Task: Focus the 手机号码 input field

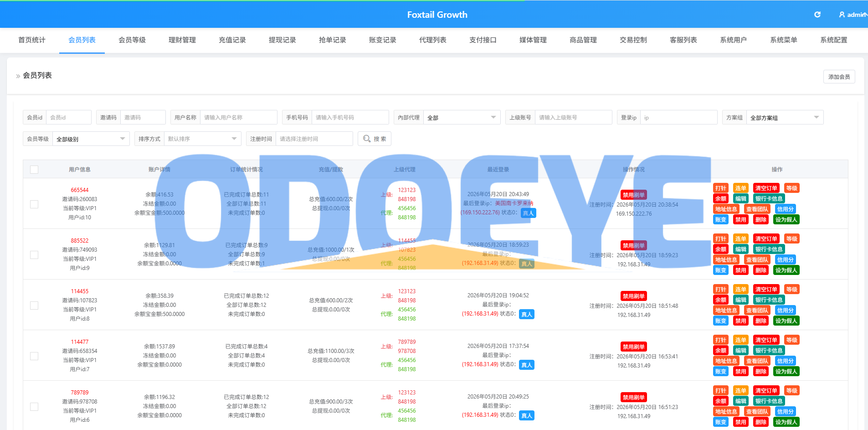Action: 350,117
